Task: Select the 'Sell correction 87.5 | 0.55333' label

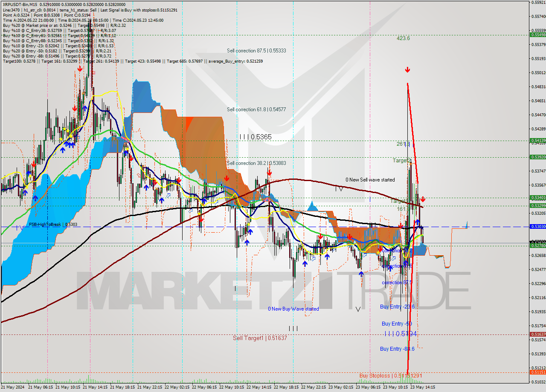Action: click(x=256, y=50)
